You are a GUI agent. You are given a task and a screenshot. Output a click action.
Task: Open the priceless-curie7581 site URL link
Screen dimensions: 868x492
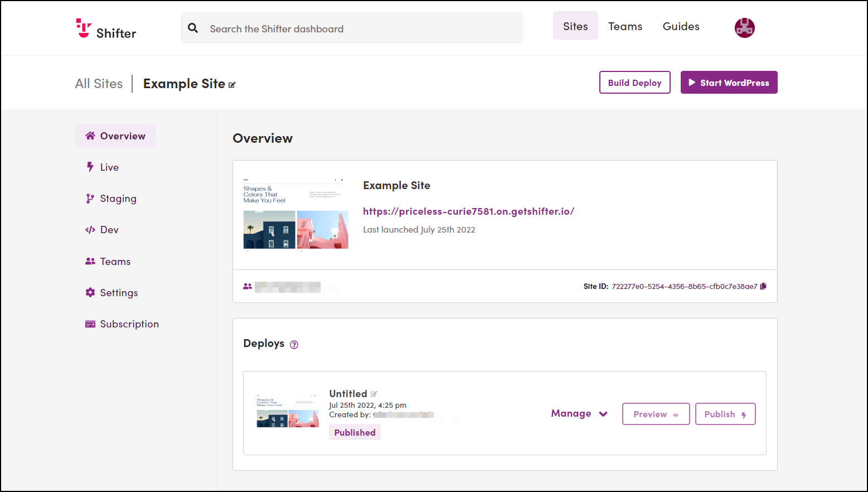click(x=468, y=211)
